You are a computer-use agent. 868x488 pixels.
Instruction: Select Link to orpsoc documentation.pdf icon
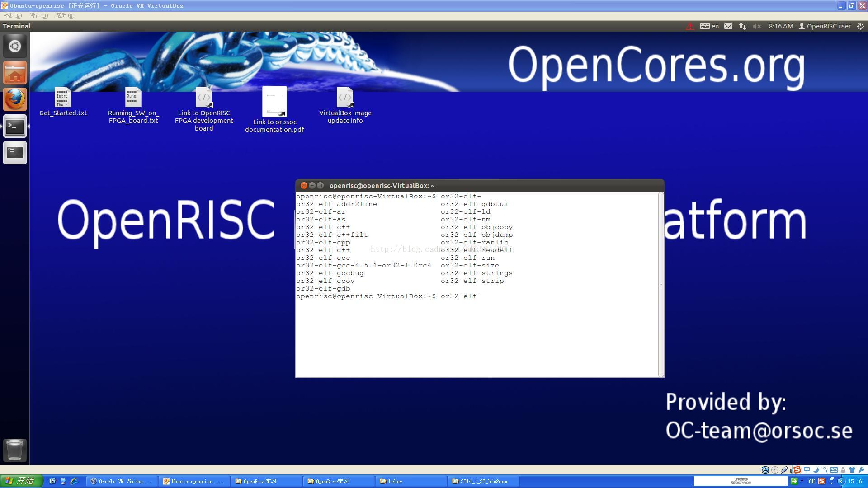click(274, 110)
